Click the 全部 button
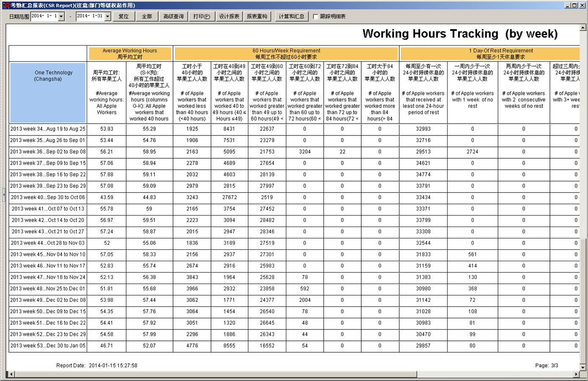Screen dimensions: 588x381 [x=147, y=17]
